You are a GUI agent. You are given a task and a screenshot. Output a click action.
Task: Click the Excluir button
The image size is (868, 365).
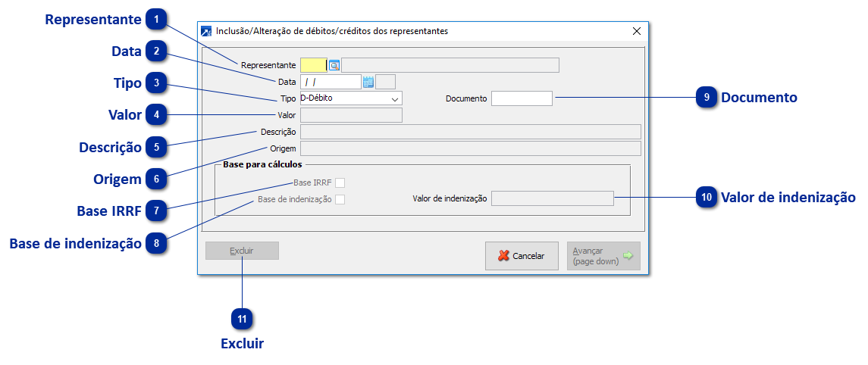pos(242,251)
